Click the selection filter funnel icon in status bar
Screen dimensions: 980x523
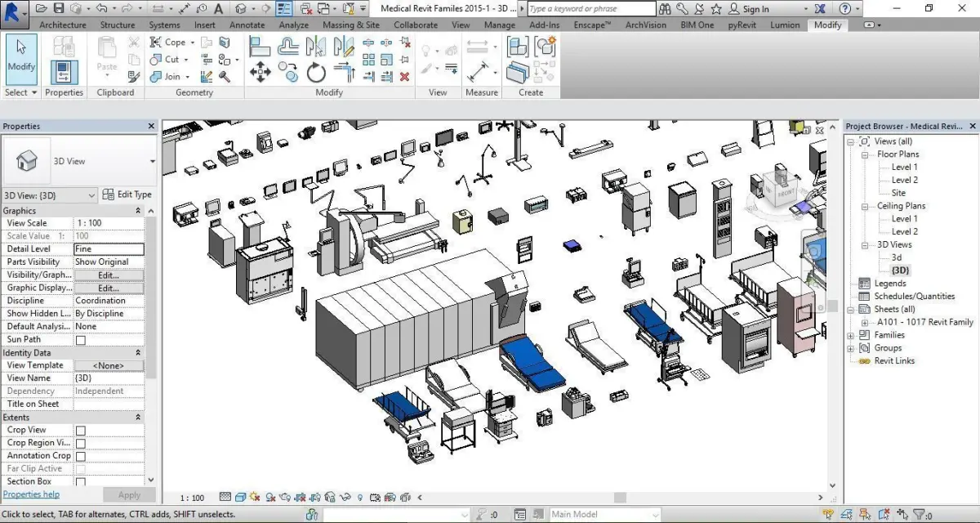[918, 515]
